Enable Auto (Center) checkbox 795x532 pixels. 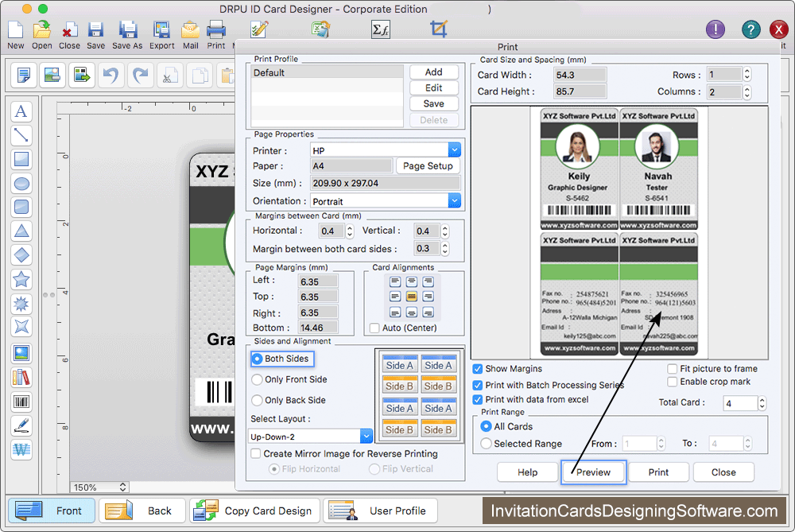tap(374, 328)
